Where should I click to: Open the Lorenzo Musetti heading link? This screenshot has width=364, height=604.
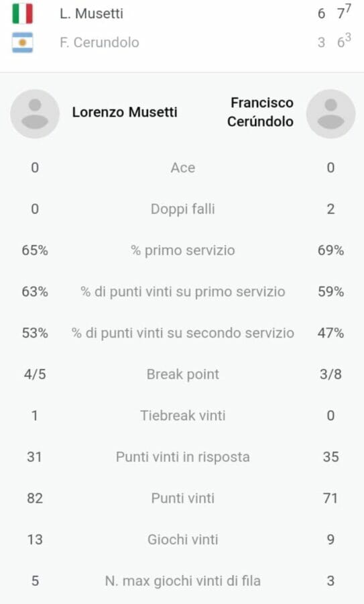pyautogui.click(x=125, y=112)
